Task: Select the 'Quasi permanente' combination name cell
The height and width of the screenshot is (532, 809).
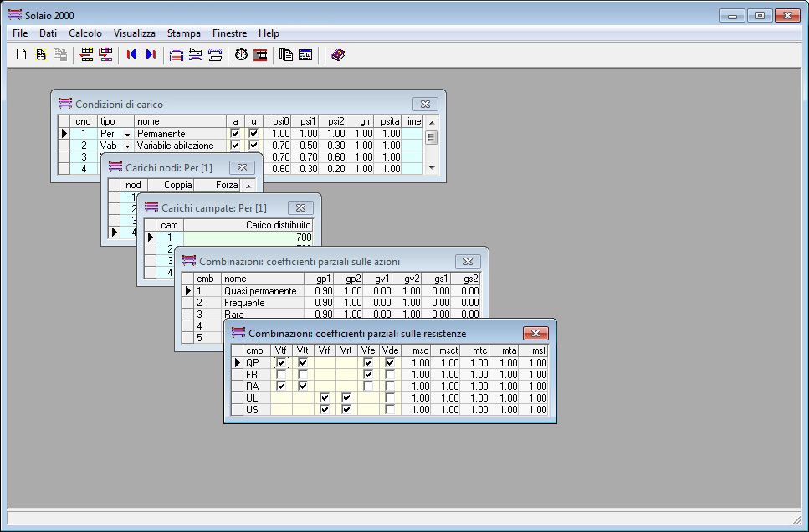Action: (x=263, y=291)
